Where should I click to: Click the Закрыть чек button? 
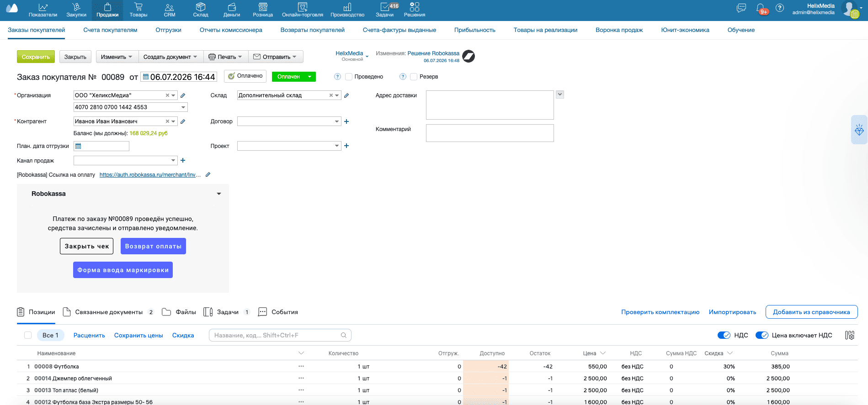87,246
